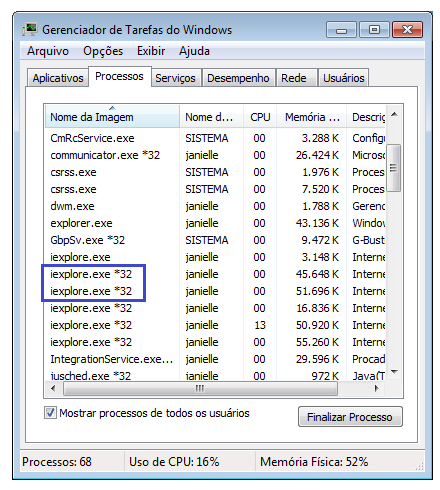Click the Task Manager title bar icon

(30, 30)
